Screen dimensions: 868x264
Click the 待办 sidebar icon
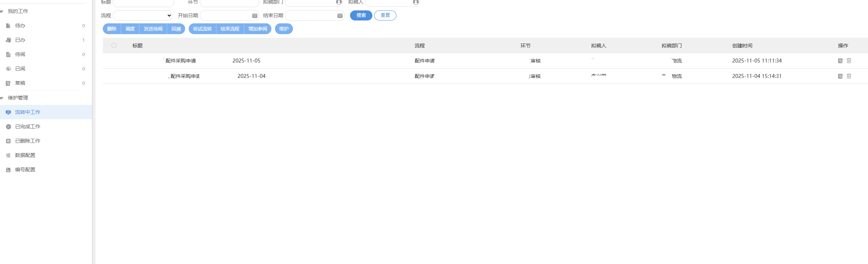(x=8, y=26)
